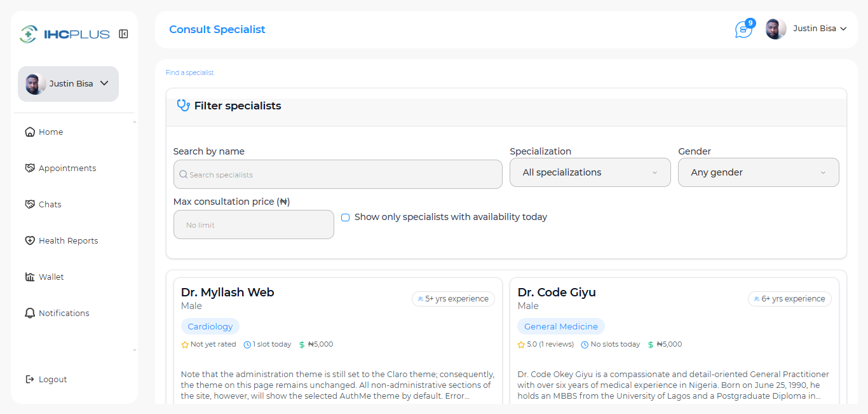Open Justin Bisa profile switcher in sidebar
Viewport: 868px width, 414px height.
tap(68, 84)
